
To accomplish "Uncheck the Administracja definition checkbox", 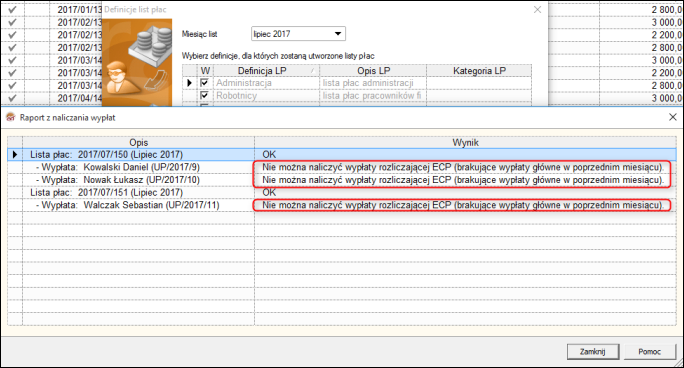I will pos(204,82).
